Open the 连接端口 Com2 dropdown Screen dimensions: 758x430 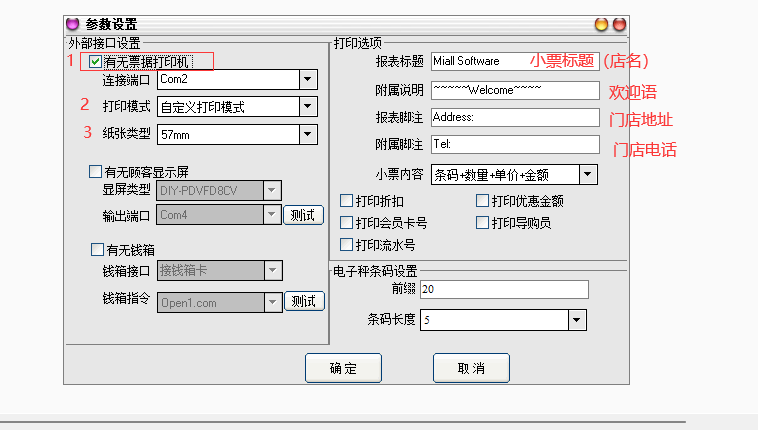click(307, 79)
